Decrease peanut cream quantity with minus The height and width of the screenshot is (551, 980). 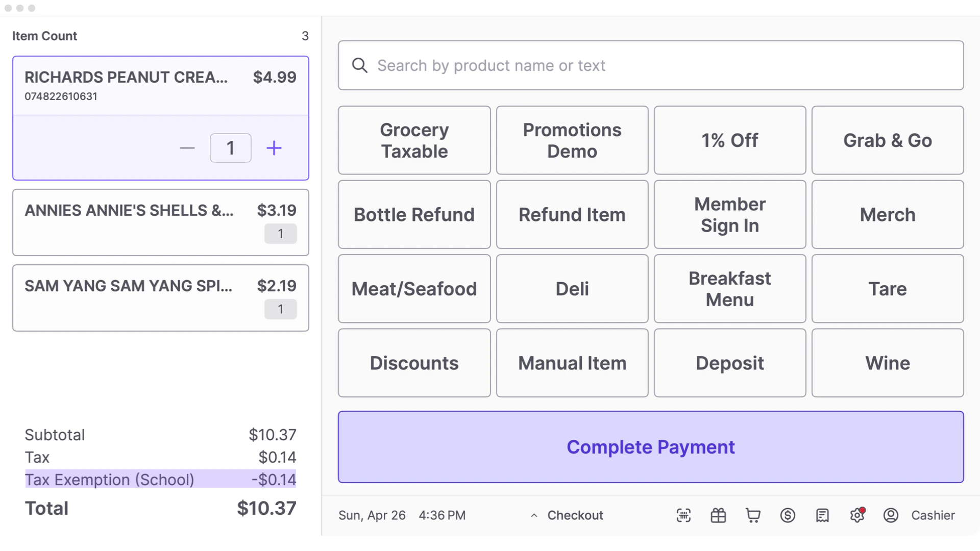point(187,148)
